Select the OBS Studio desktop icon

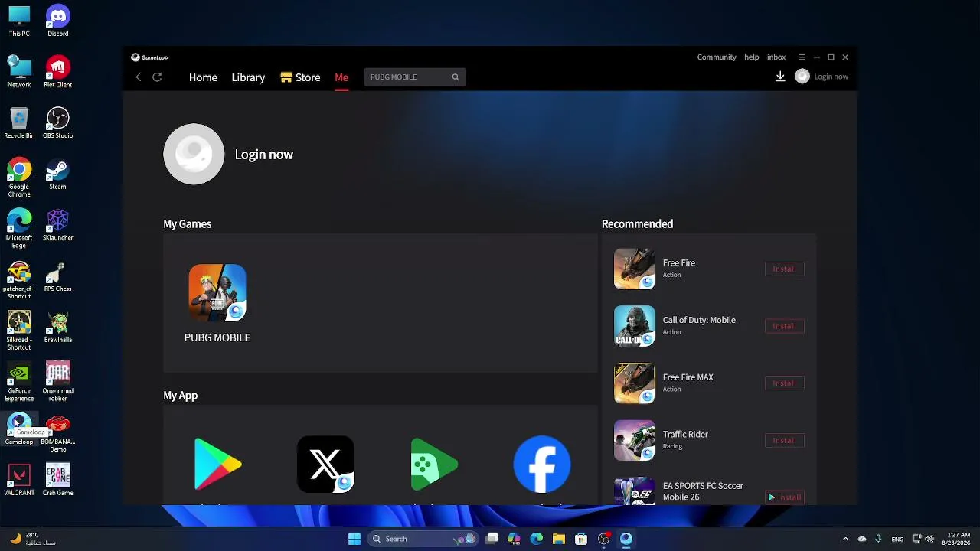point(58,123)
